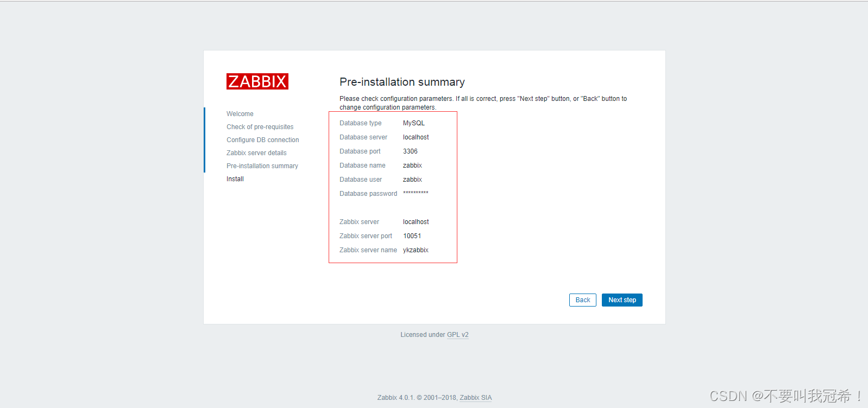Click the Database user label
Image resolution: width=868 pixels, height=408 pixels.
click(361, 180)
